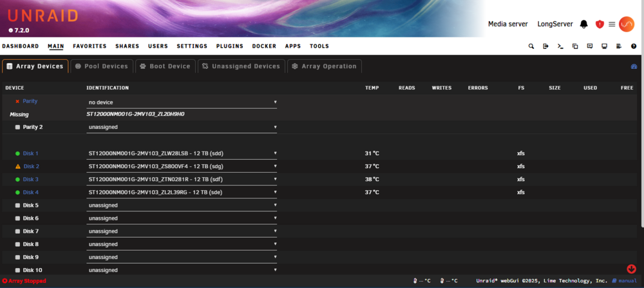Open the file manager icon

click(x=575, y=46)
